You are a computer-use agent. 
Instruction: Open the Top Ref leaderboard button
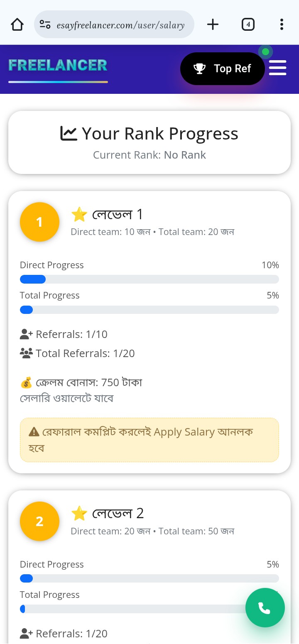pos(223,69)
